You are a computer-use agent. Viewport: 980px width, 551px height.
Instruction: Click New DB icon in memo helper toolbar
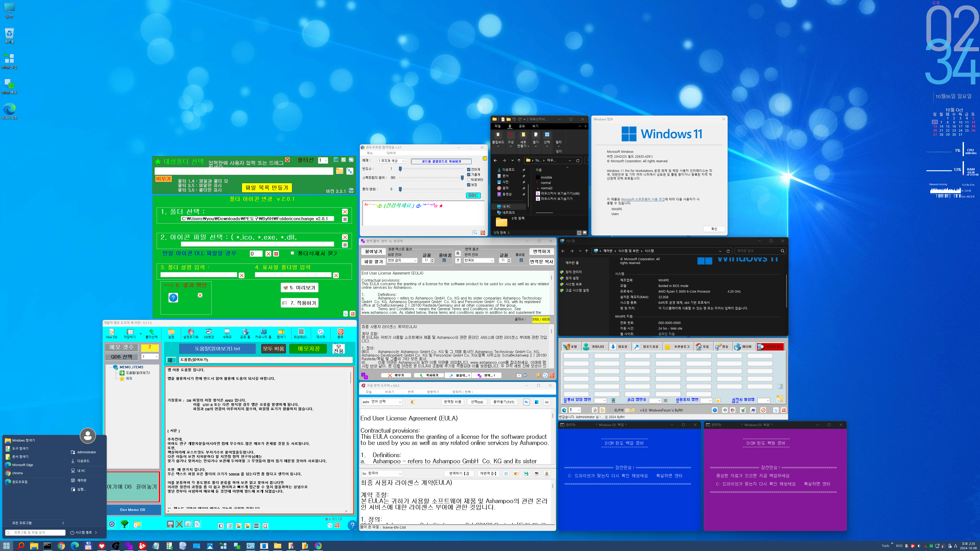click(x=112, y=333)
